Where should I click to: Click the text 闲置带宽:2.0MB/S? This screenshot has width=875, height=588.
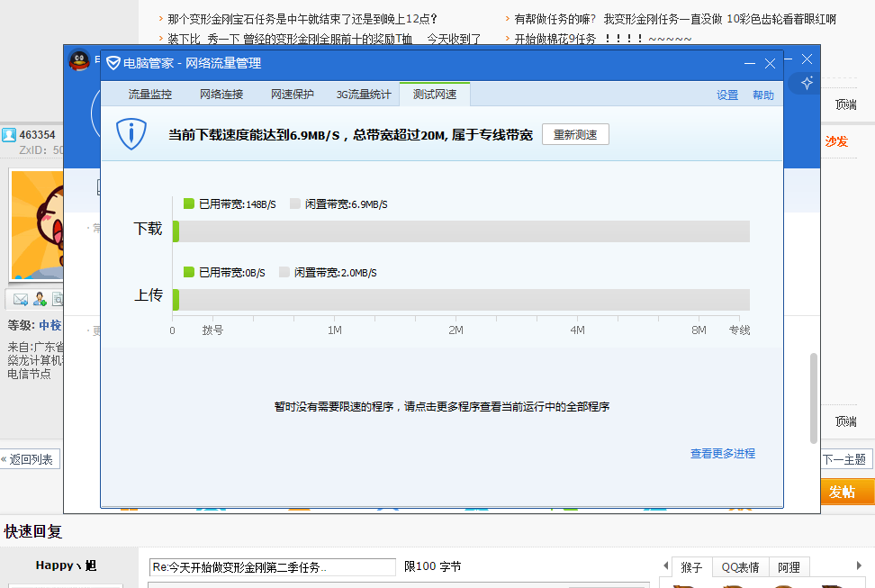[336, 273]
